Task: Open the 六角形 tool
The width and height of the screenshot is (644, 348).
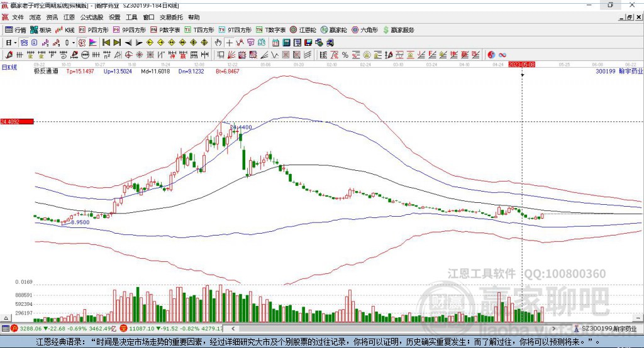Action: click(x=365, y=30)
